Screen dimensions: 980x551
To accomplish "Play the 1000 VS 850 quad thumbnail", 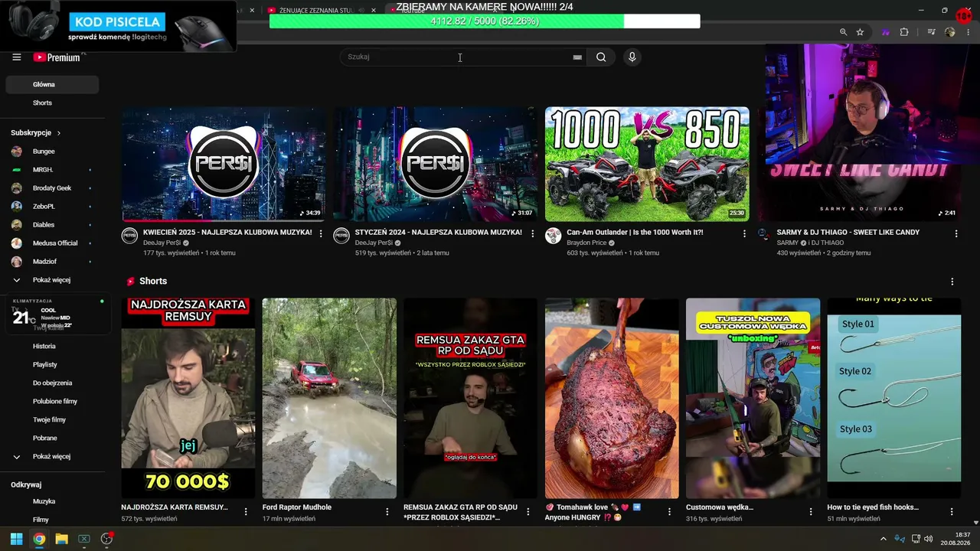I will [x=647, y=164].
